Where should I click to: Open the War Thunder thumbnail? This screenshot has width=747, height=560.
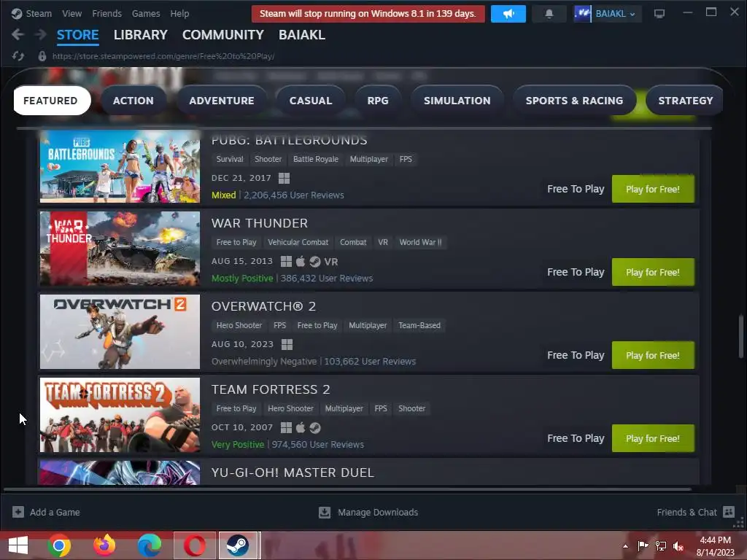click(120, 249)
